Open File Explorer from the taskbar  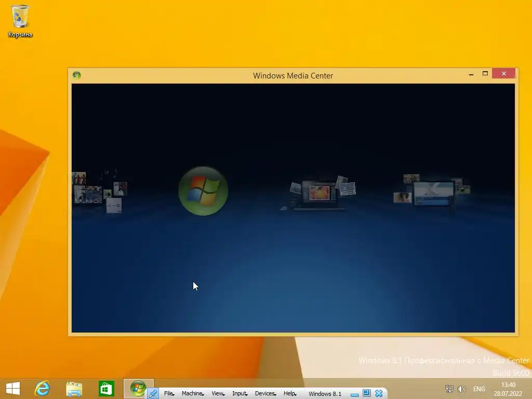74,389
